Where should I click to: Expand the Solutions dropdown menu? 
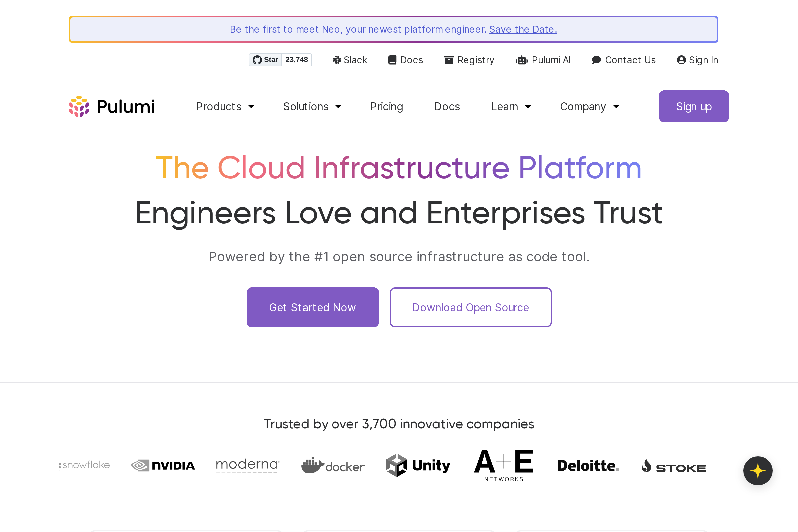pos(312,106)
